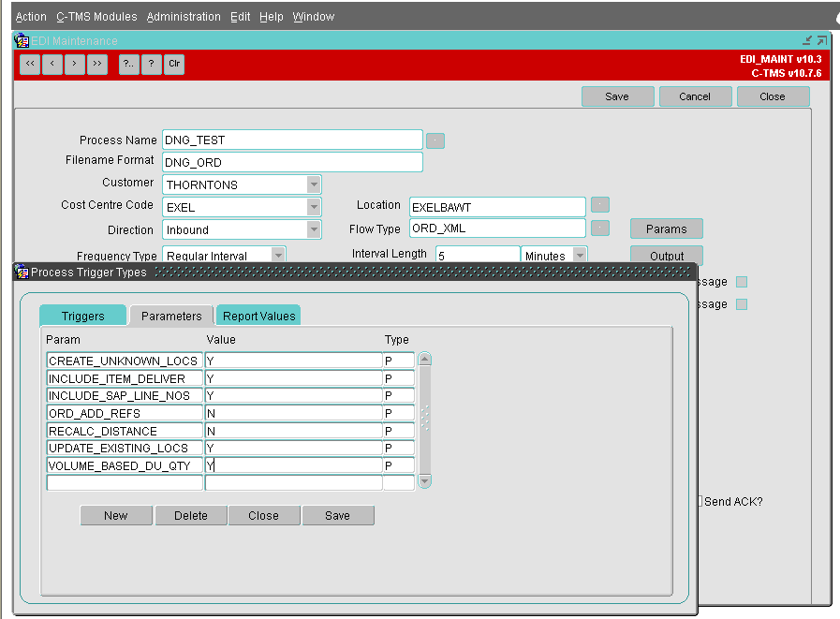Image resolution: width=840 pixels, height=619 pixels.
Task: Click Close in Process Trigger Types dialog
Action: pyautogui.click(x=263, y=516)
